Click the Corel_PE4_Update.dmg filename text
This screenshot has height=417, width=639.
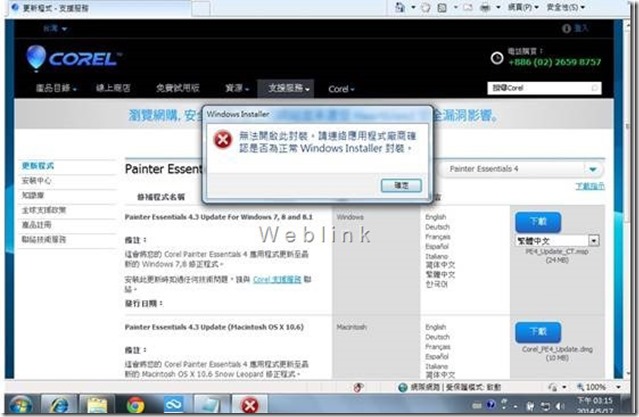pyautogui.click(x=557, y=349)
